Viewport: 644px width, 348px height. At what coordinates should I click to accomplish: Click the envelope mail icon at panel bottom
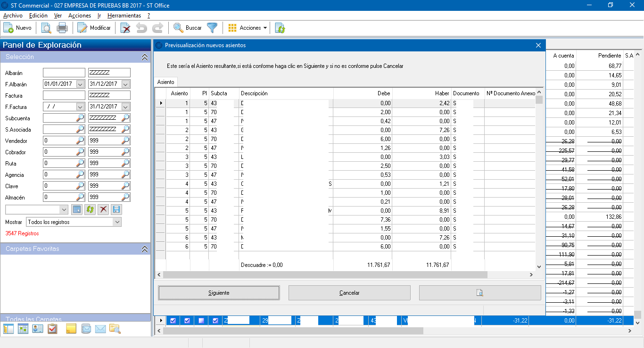pos(100,329)
